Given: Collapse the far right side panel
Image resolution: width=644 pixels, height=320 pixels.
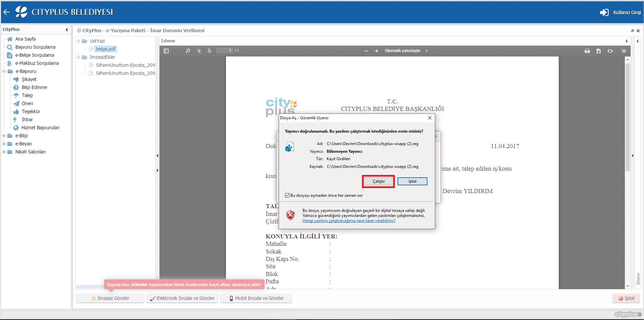Looking at the screenshot, I should 638,41.
